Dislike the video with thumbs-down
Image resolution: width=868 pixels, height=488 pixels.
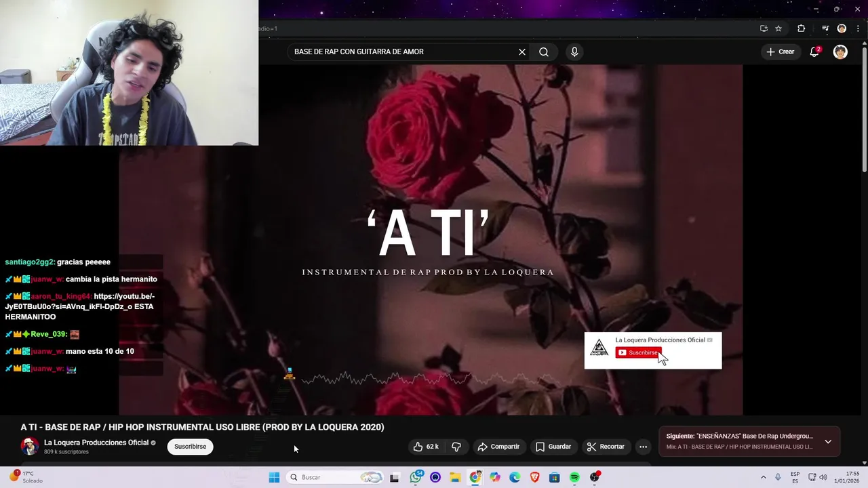coord(456,447)
